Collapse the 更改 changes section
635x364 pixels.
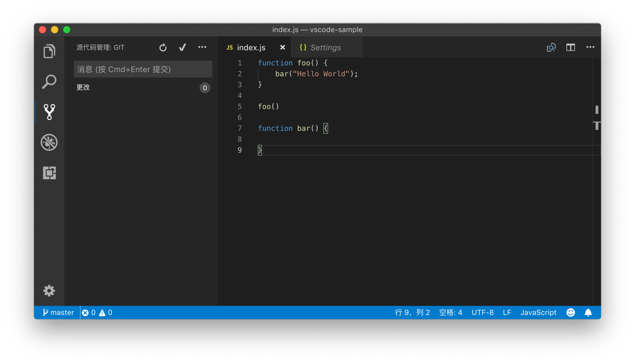[83, 88]
